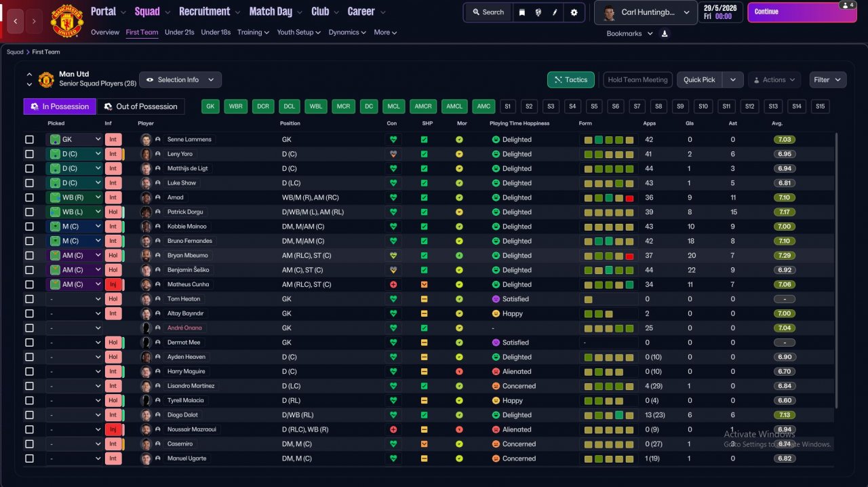Open the bookmark icon in top toolbar

(521, 12)
